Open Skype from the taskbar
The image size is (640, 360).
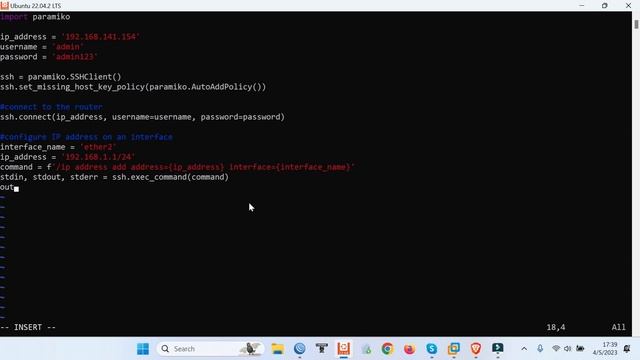coord(431,349)
